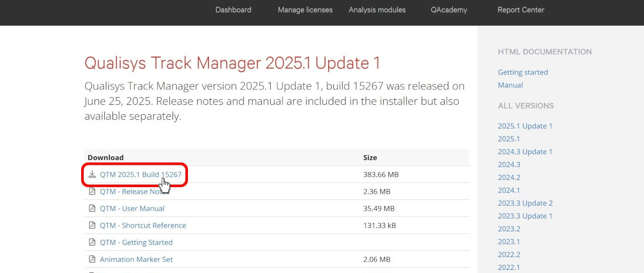644x273 pixels.
Task: Open the Getting started HTML documentation link
Action: pos(523,72)
